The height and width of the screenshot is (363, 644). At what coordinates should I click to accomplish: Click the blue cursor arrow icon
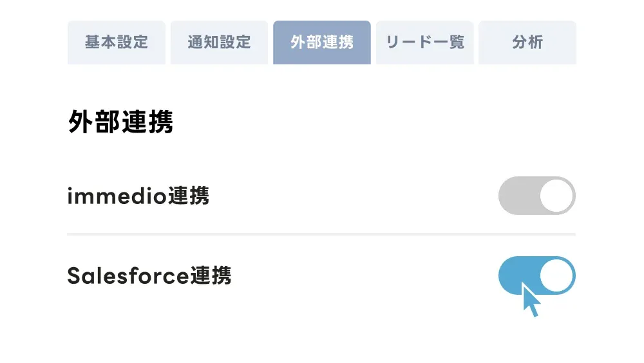click(530, 301)
